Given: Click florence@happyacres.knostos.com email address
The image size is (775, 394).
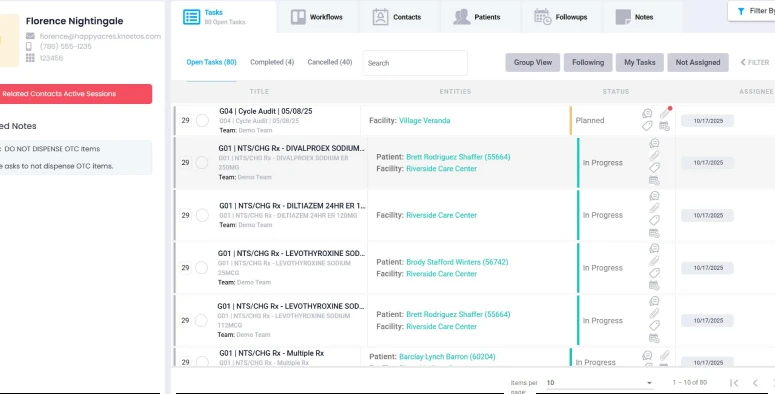Looking at the screenshot, I should 100,36.
